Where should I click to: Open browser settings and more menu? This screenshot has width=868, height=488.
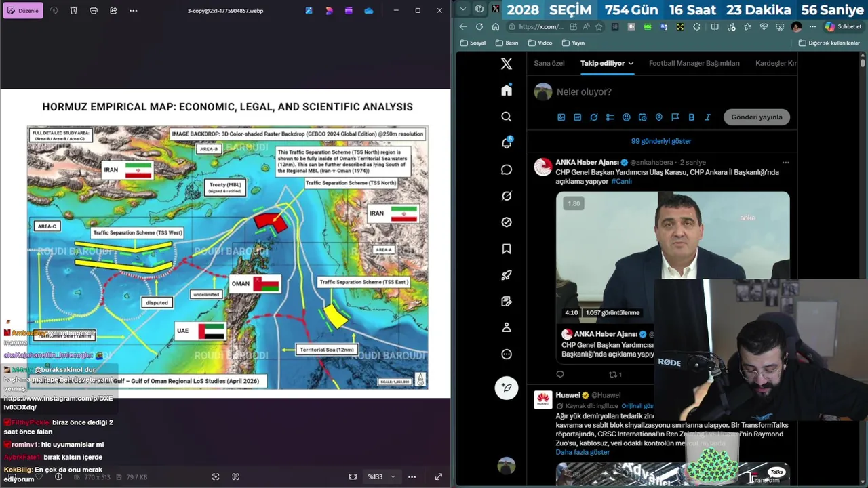click(812, 26)
